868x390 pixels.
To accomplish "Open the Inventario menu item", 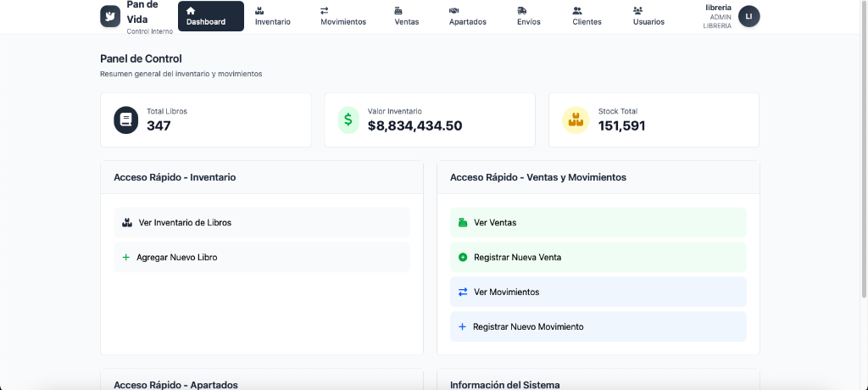I will pyautogui.click(x=272, y=16).
